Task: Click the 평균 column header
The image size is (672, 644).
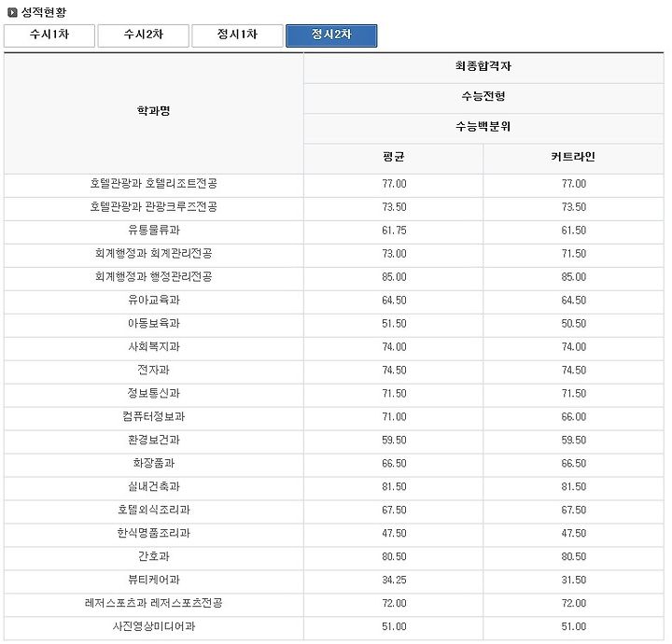Action: 394,157
